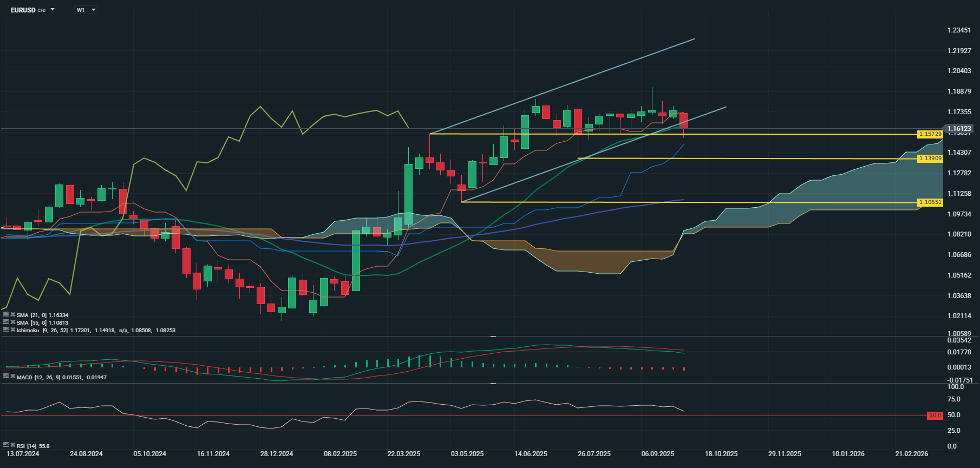The width and height of the screenshot is (980, 468).
Task: Click the 22.03.2025 date on time axis
Action: [x=404, y=454]
